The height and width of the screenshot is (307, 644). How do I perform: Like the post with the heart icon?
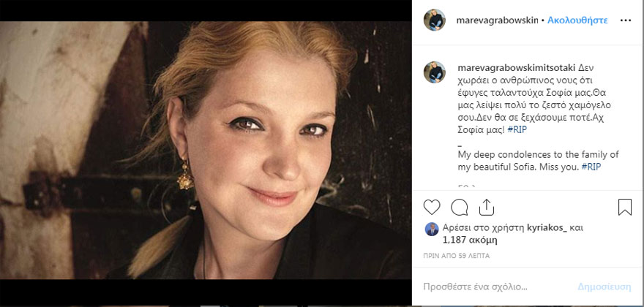pos(432,207)
